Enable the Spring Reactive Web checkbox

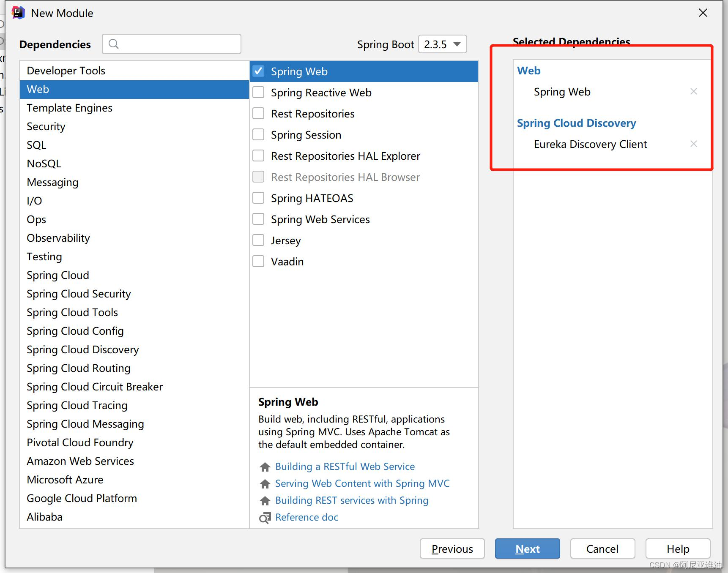258,92
